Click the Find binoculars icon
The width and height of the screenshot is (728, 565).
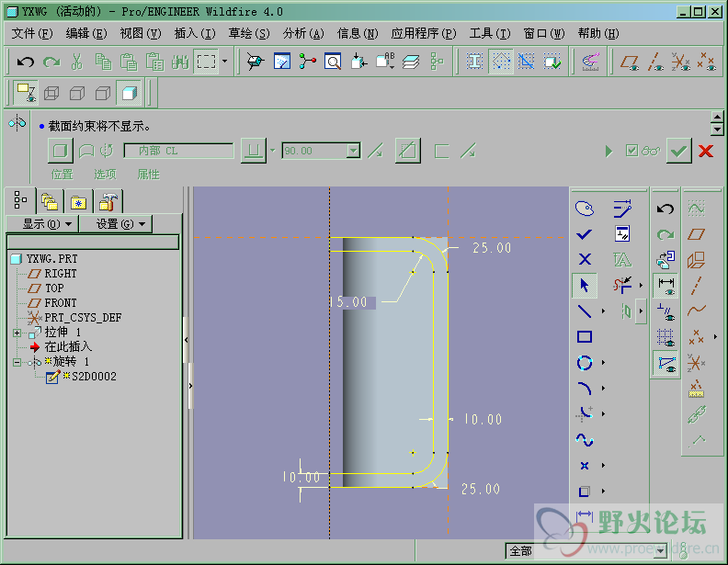180,62
